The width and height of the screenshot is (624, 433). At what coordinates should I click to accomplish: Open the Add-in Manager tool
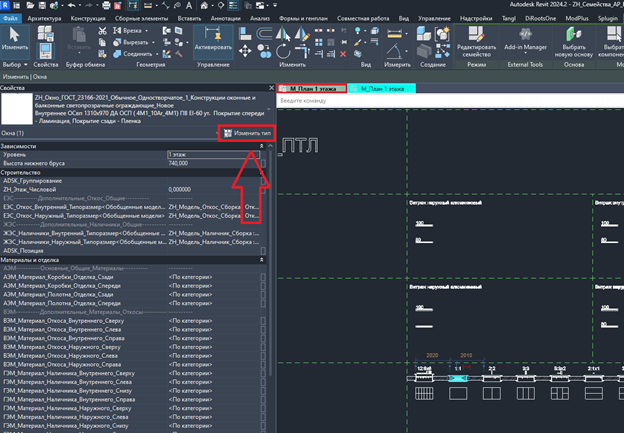tap(525, 39)
